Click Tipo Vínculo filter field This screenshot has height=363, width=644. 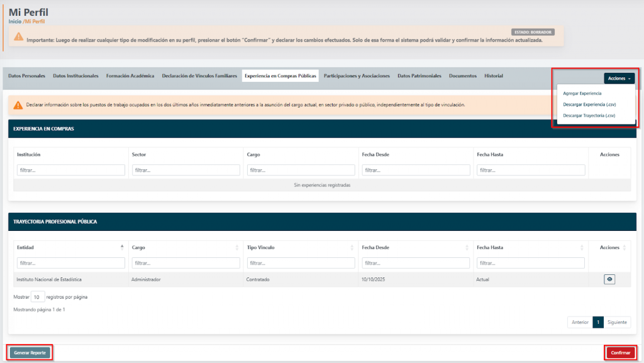[x=301, y=263]
